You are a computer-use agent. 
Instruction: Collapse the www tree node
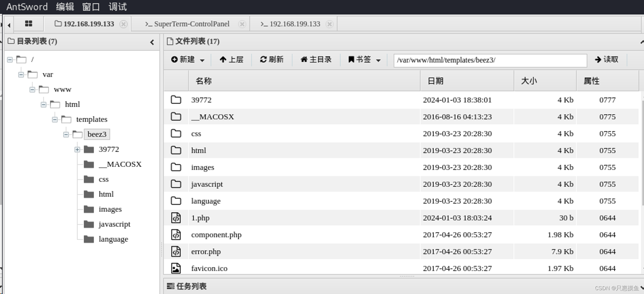tap(32, 89)
